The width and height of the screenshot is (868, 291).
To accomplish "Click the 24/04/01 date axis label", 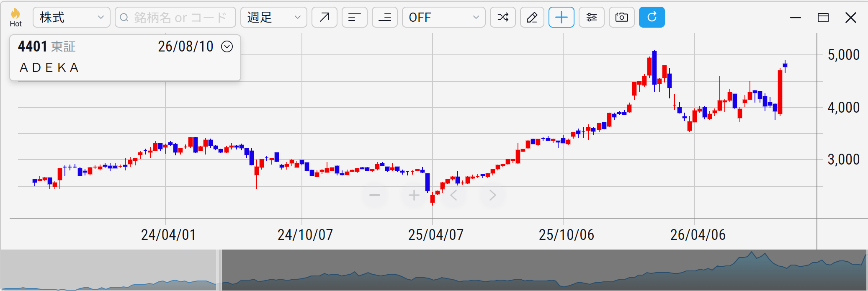I will click(x=168, y=235).
